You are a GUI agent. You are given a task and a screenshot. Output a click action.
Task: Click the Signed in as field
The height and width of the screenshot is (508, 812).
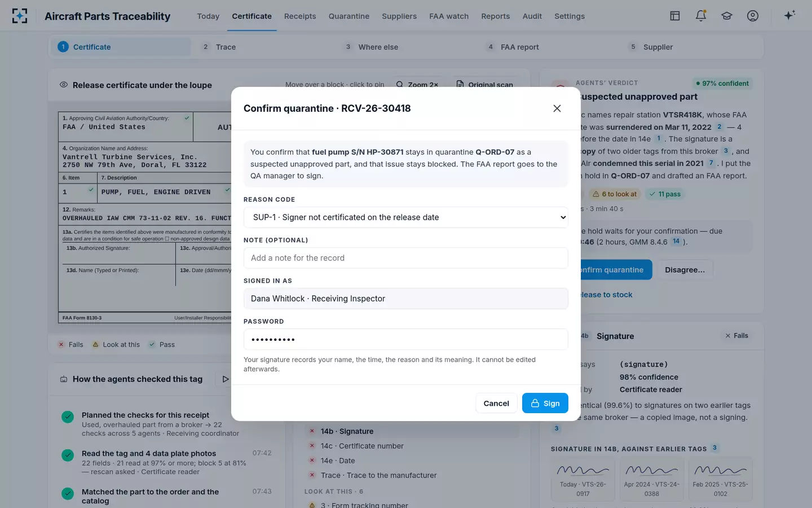(x=406, y=299)
